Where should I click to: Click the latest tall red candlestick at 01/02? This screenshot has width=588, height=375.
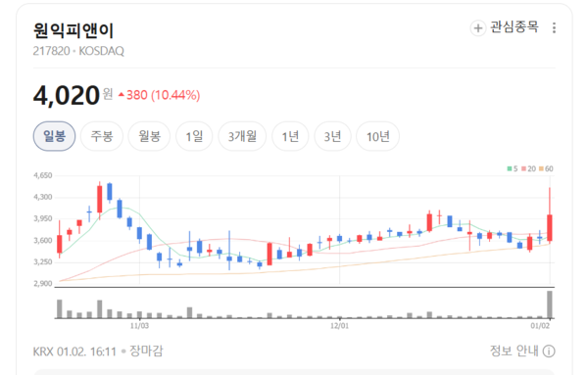pyautogui.click(x=550, y=227)
